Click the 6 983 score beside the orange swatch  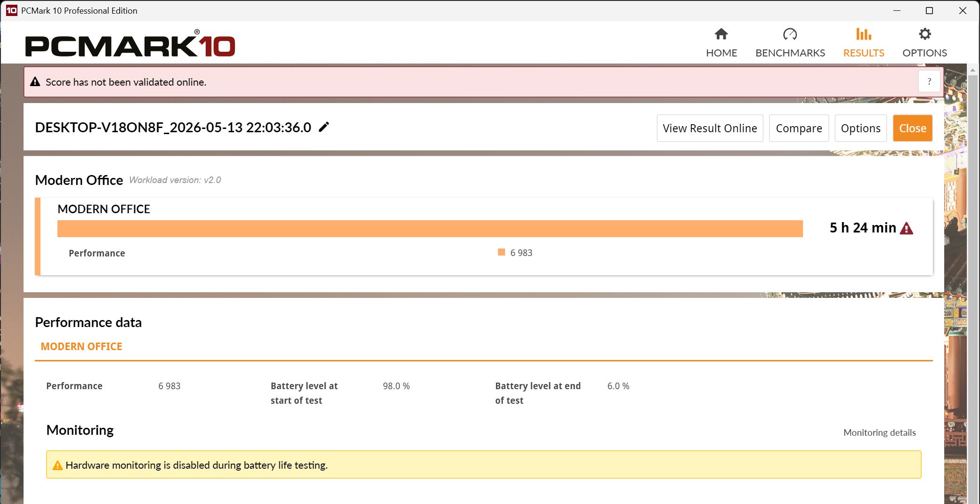tap(521, 253)
